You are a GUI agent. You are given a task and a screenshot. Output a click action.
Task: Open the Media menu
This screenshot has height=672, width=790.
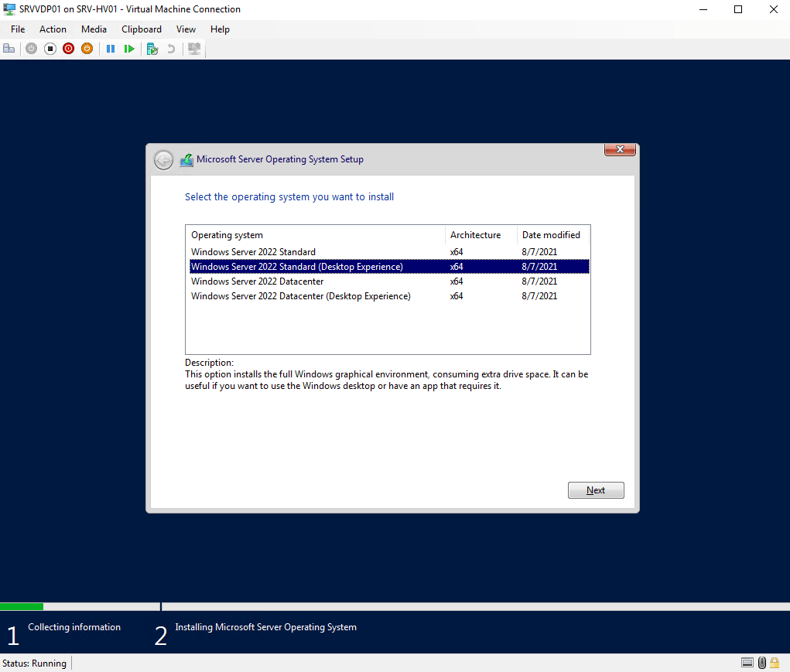point(94,29)
